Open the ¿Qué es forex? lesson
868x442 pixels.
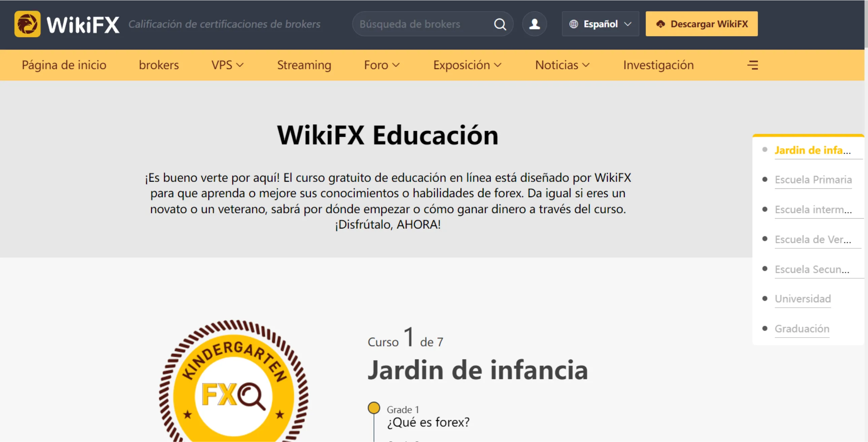pos(428,422)
